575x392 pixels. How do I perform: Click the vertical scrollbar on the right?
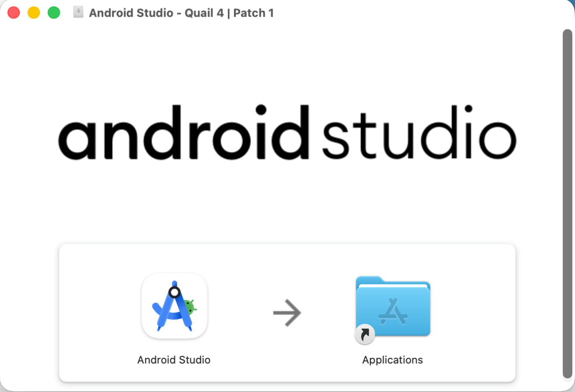pos(568,203)
